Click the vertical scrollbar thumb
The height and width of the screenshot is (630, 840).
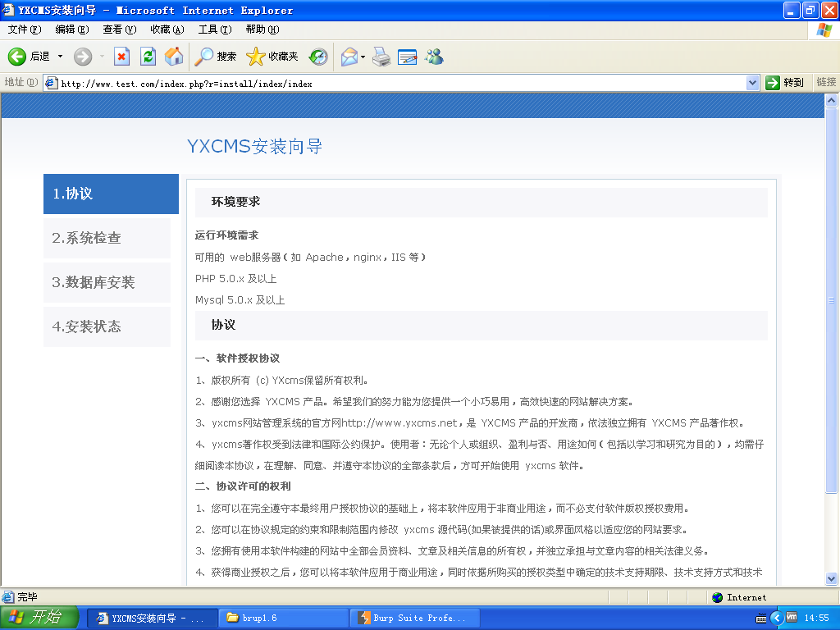832,300
